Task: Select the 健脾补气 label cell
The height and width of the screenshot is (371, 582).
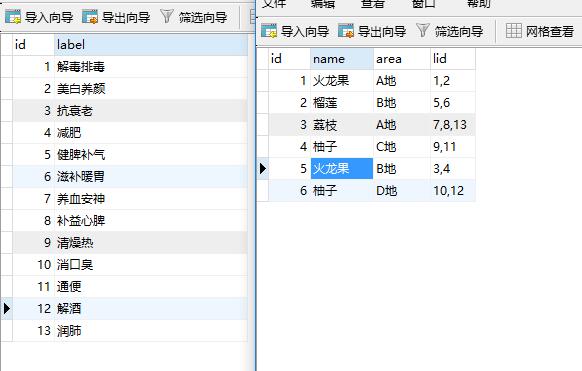Action: [151, 155]
